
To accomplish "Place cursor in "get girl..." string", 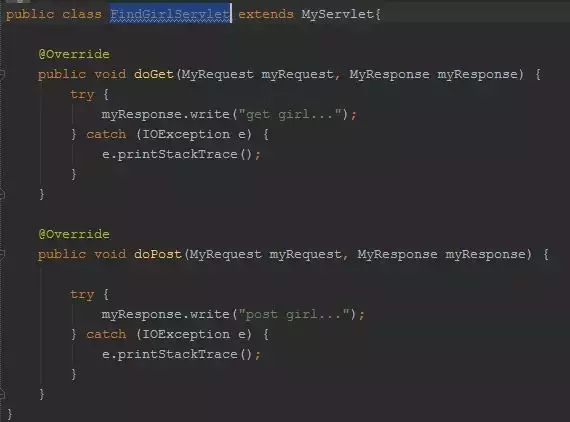I will [290, 114].
